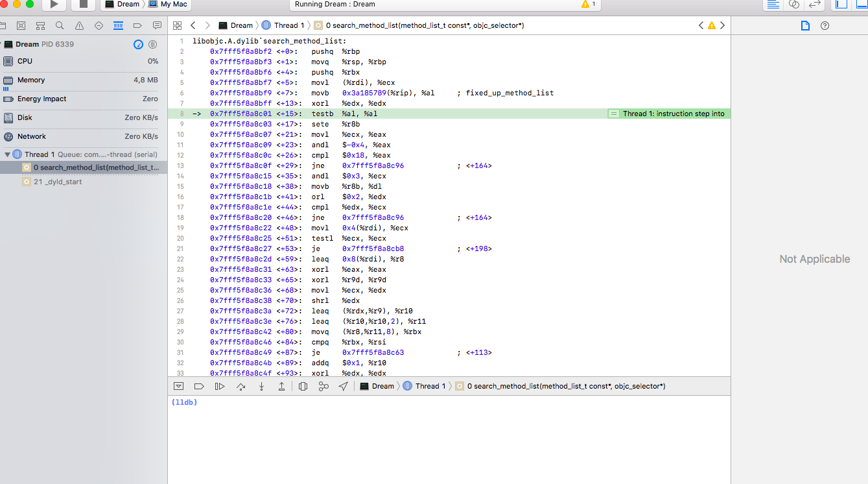Screen dimensions: 868x484
Task: Show the Quick Help inspector
Action: coord(825,25)
